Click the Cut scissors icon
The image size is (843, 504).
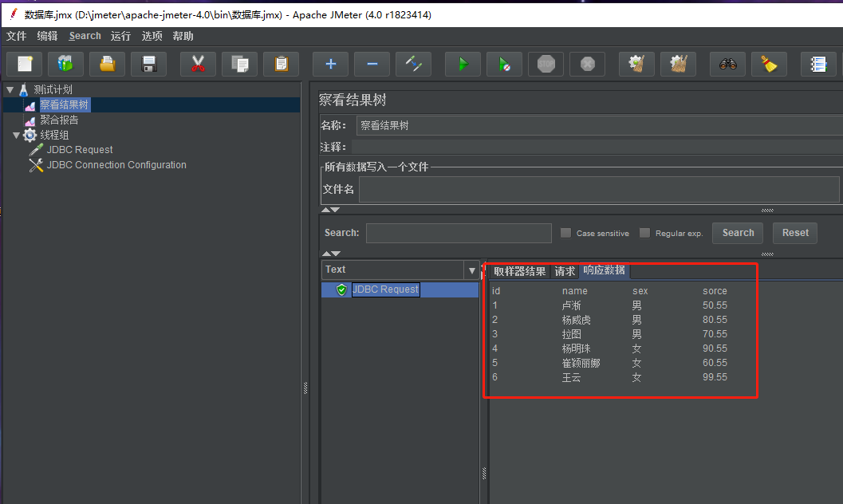(x=198, y=64)
